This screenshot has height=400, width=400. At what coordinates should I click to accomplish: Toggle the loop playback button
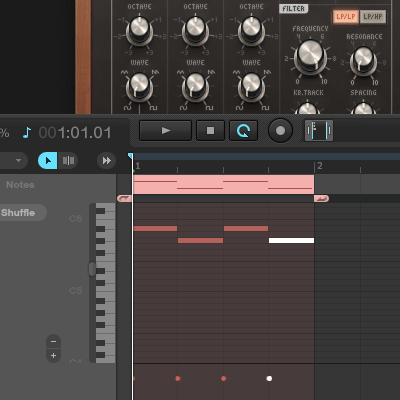tap(243, 131)
